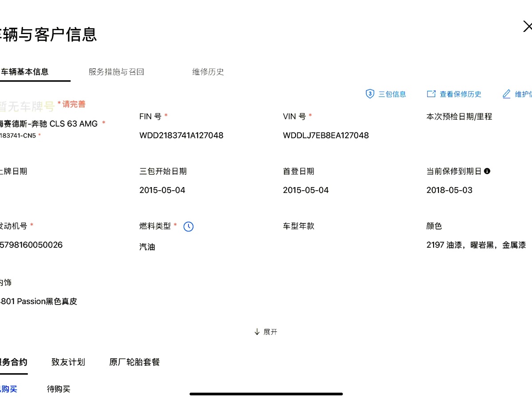
Task: Click the engine number ending 98160050026
Action: tap(31, 245)
